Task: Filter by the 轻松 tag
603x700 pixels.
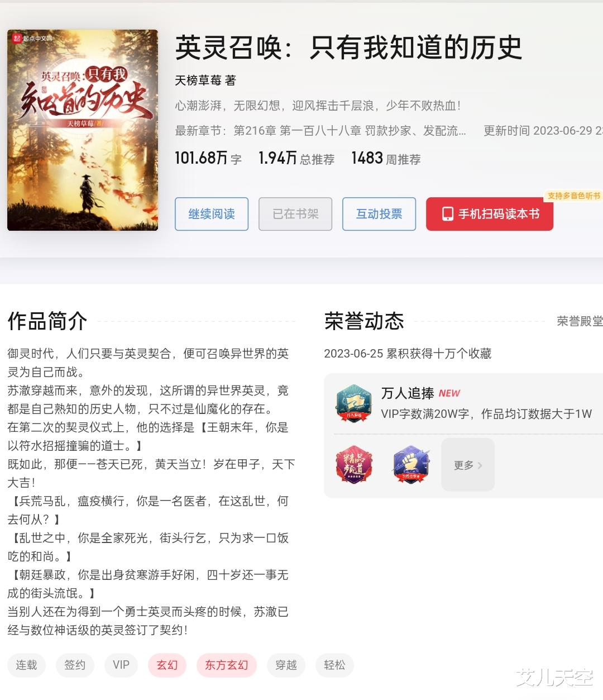Action: (x=334, y=665)
